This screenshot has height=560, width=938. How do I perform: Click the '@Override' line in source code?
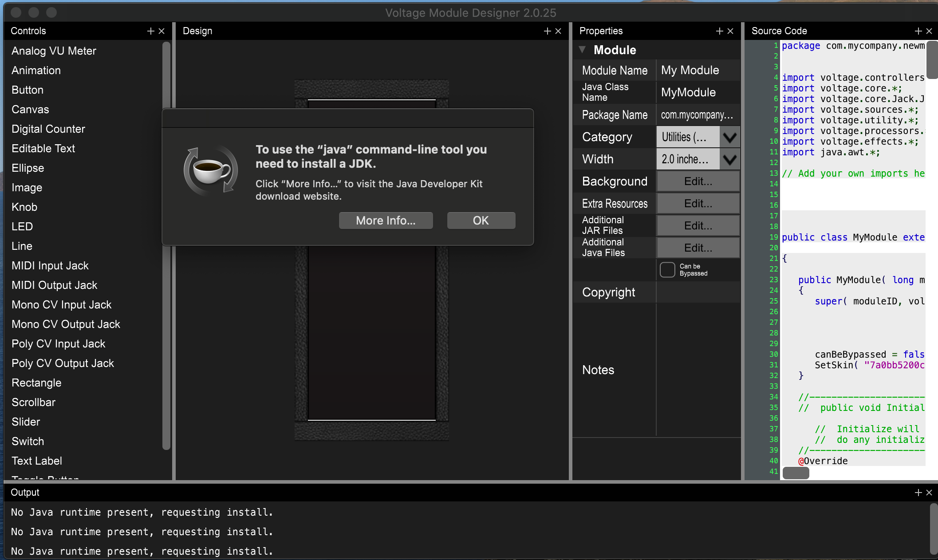click(x=823, y=461)
